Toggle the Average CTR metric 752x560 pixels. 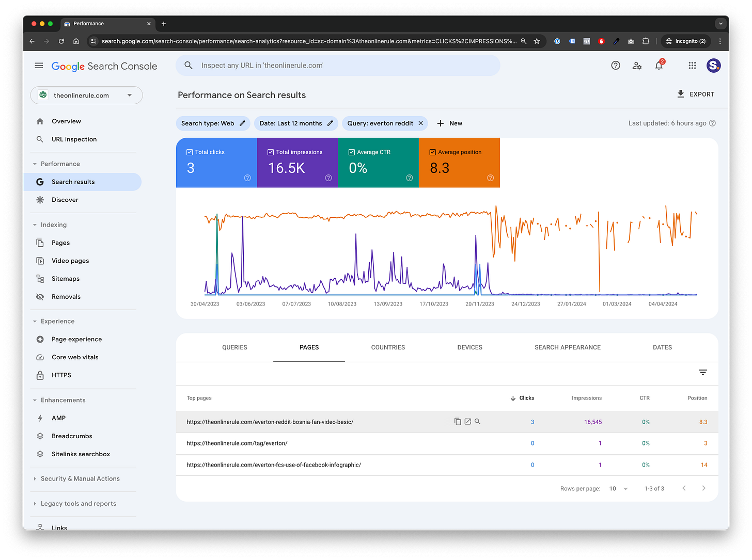click(x=352, y=152)
